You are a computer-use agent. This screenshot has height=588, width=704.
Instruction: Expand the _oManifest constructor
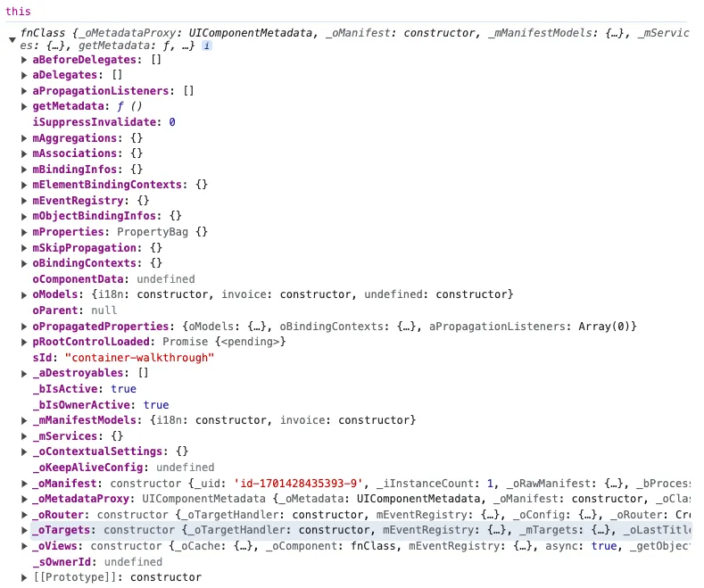pyautogui.click(x=24, y=484)
